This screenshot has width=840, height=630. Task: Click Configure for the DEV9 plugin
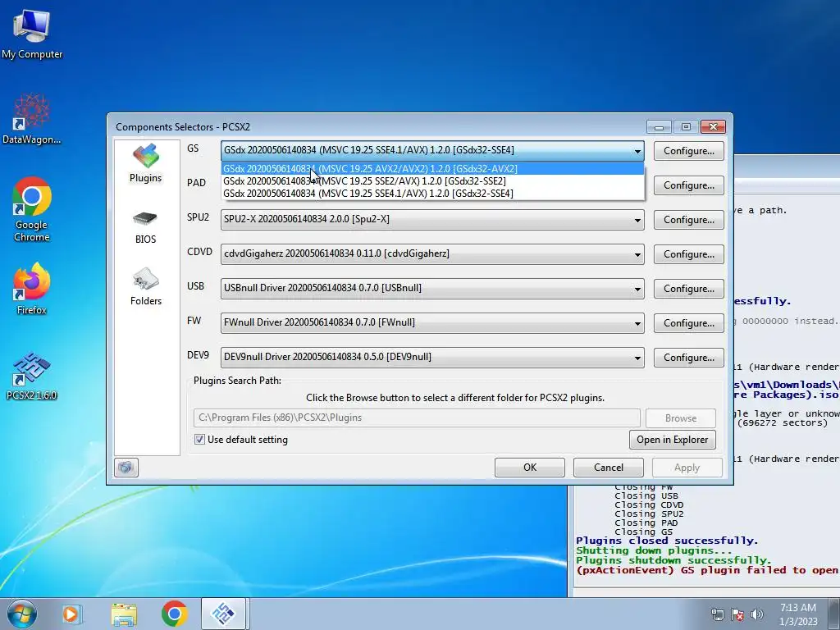click(689, 358)
